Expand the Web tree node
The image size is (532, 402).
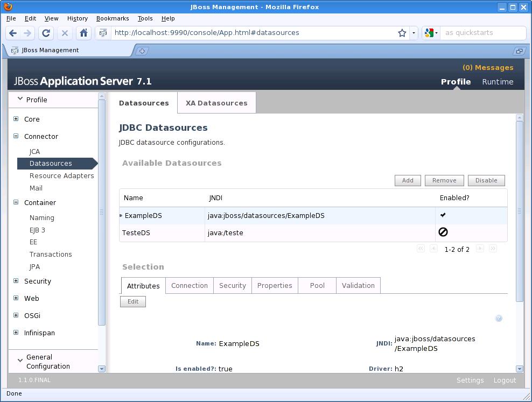pyautogui.click(x=16, y=298)
